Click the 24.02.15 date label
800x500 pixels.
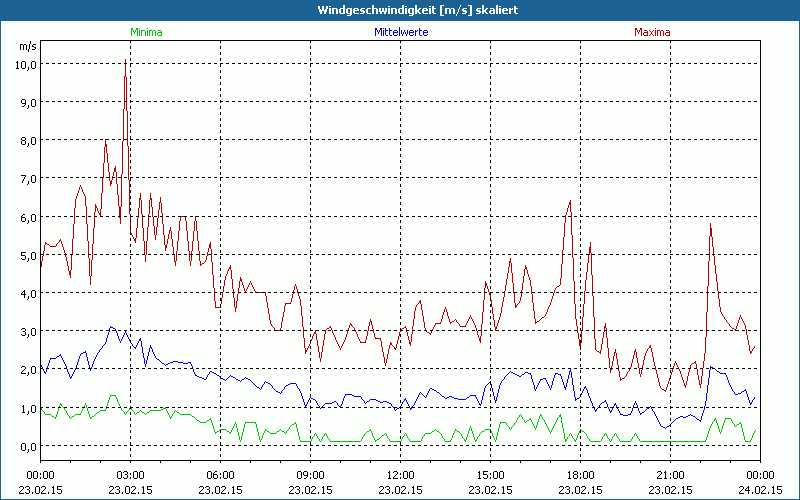pyautogui.click(x=760, y=489)
